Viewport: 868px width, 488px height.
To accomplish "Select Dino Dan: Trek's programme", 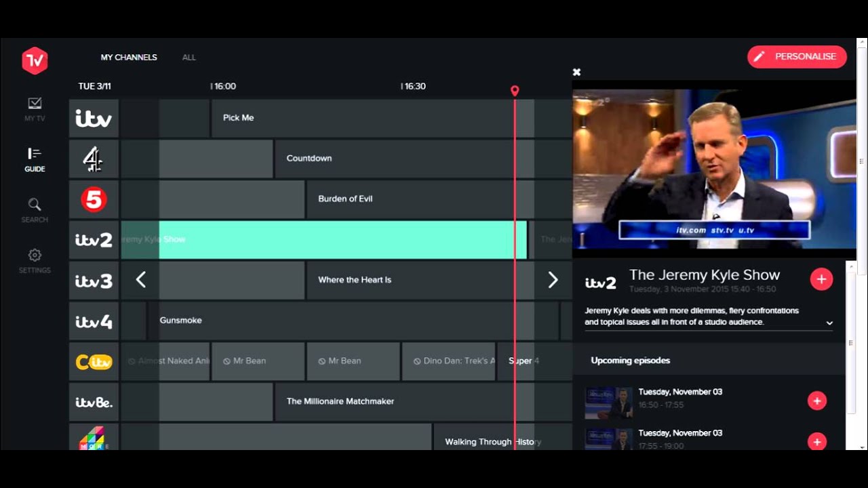I will 449,362.
